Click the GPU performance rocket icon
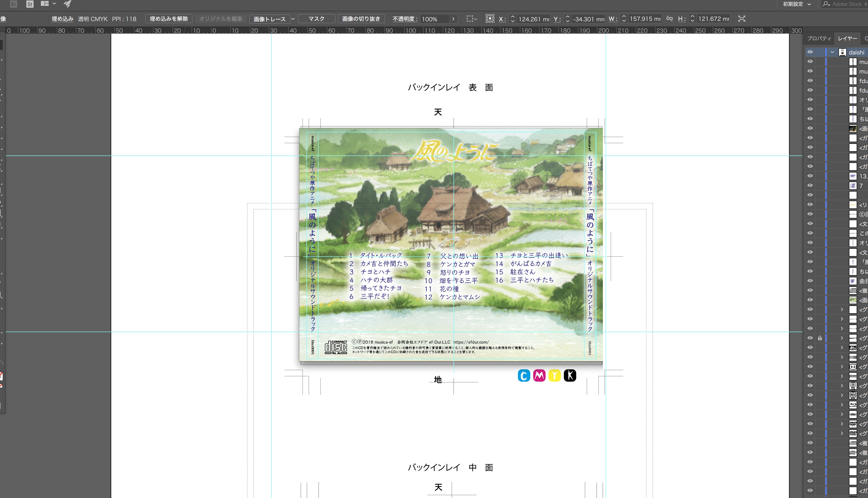 [x=67, y=4]
